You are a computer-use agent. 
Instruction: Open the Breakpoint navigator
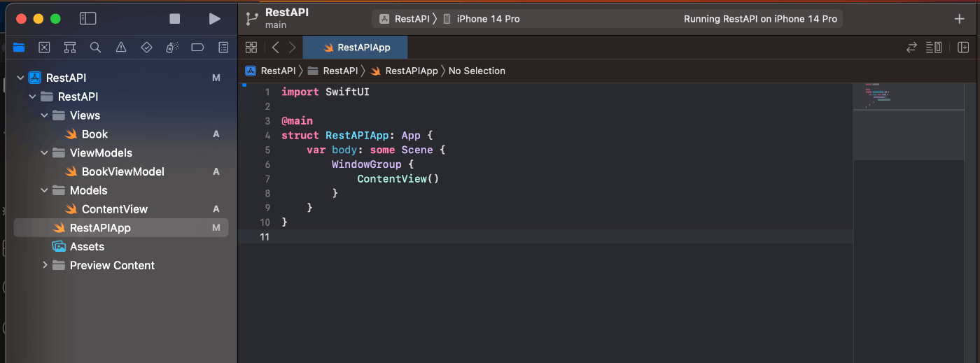click(197, 48)
